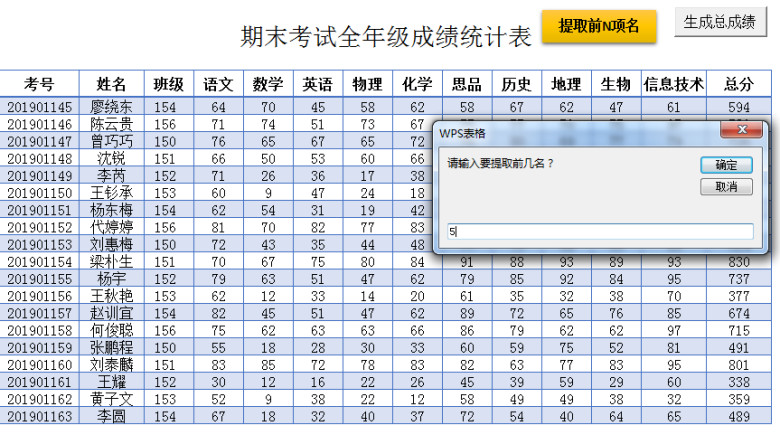Confirm the dialog with 确定 button
This screenshot has height=435, width=780.
point(726,165)
